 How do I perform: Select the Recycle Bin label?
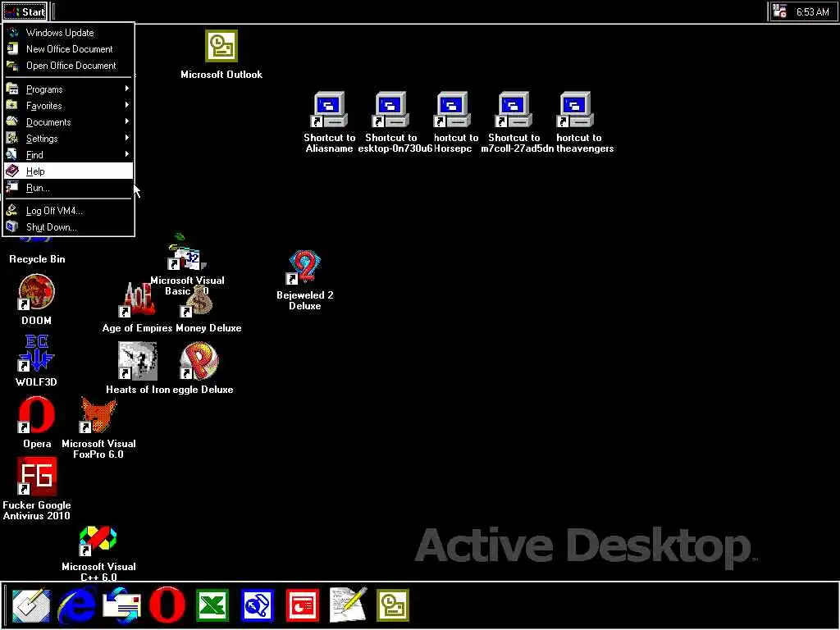37,259
